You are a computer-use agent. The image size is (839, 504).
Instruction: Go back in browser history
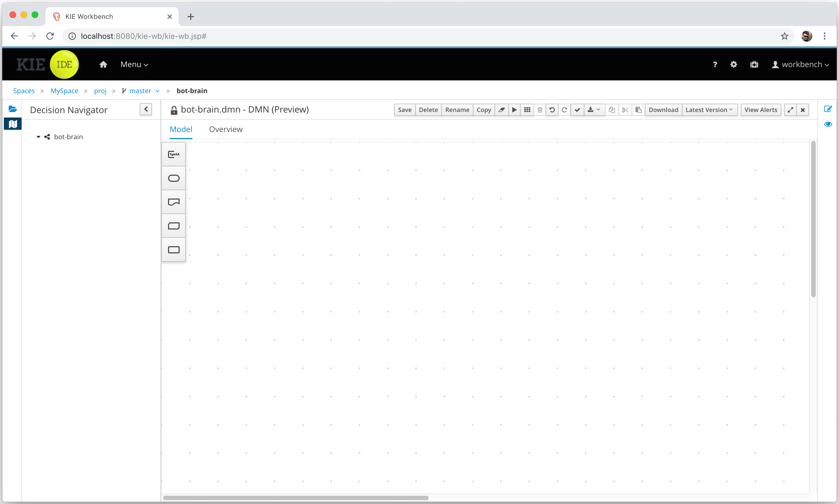pyautogui.click(x=14, y=36)
